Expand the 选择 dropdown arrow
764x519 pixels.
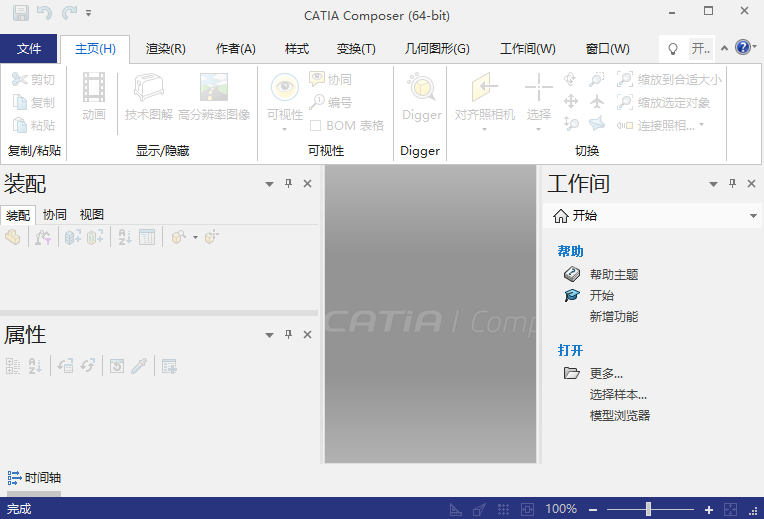coord(538,129)
